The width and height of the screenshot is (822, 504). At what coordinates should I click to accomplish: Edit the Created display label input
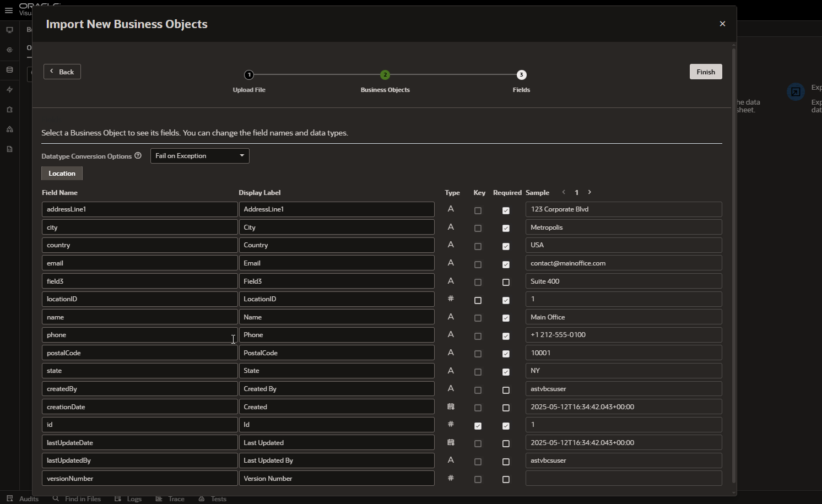click(x=337, y=407)
